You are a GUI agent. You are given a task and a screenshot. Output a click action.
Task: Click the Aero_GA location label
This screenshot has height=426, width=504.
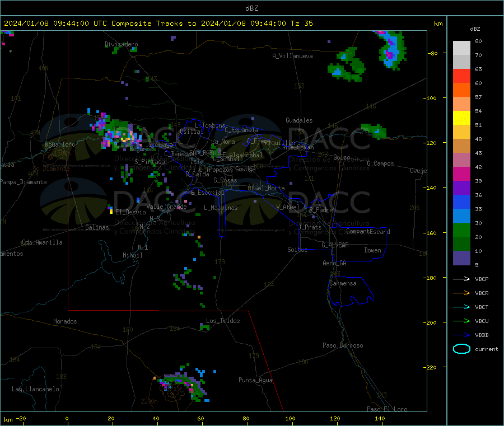[335, 263]
